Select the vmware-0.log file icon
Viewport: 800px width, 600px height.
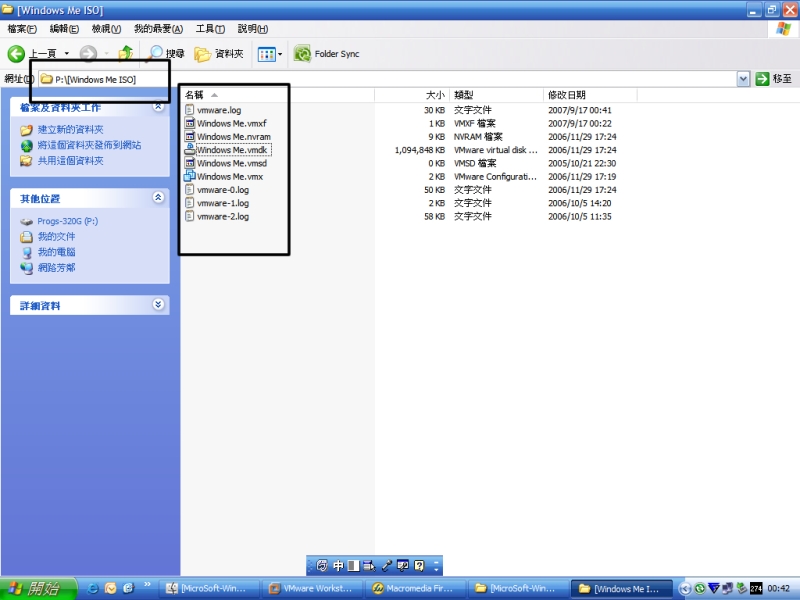189,189
